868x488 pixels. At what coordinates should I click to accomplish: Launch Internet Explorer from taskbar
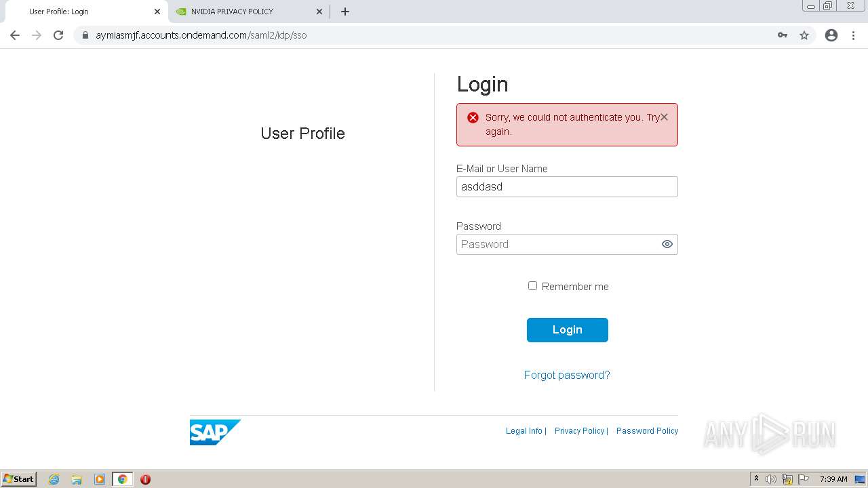click(x=54, y=479)
